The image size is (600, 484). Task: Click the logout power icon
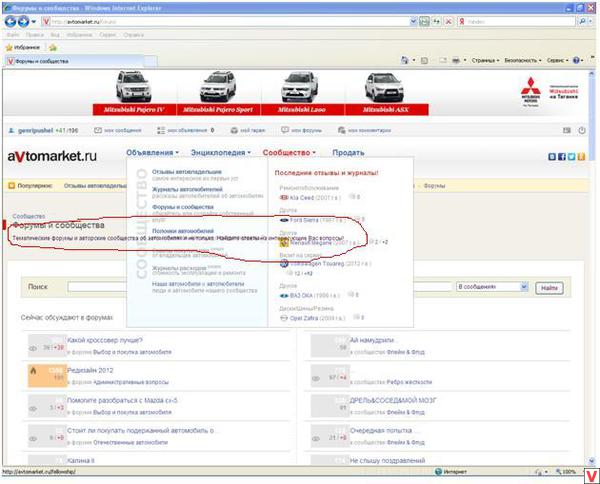(582, 130)
